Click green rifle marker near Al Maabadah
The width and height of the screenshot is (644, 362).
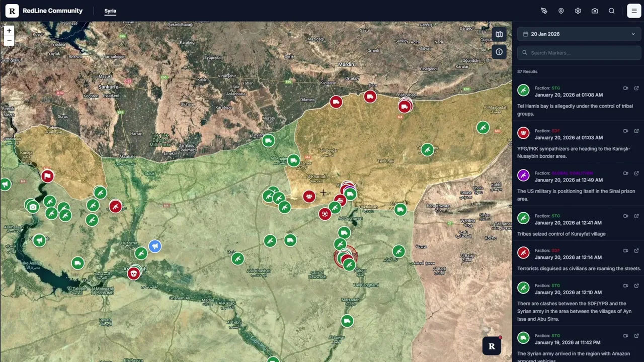click(x=483, y=128)
